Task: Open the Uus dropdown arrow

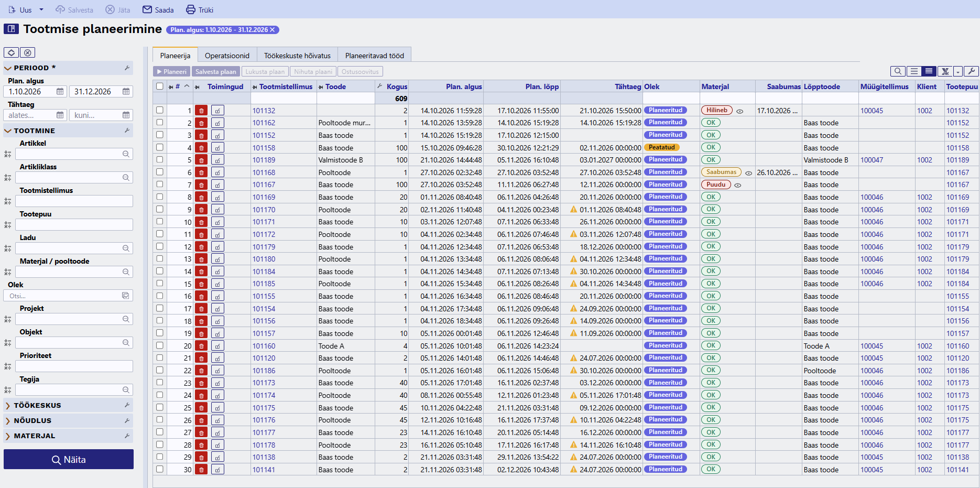Action: [x=41, y=9]
